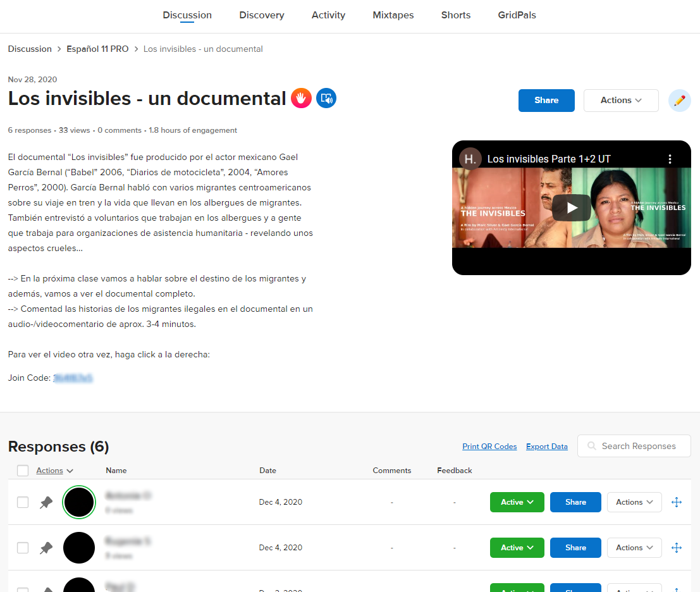
Task: Check the select-all responses checkbox
Action: pyautogui.click(x=23, y=470)
